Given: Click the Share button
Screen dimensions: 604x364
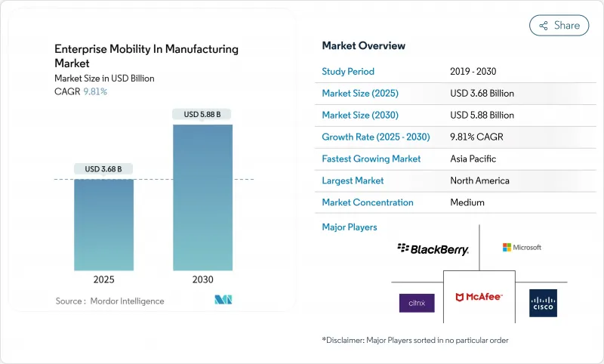Looking at the screenshot, I should click(x=559, y=25).
